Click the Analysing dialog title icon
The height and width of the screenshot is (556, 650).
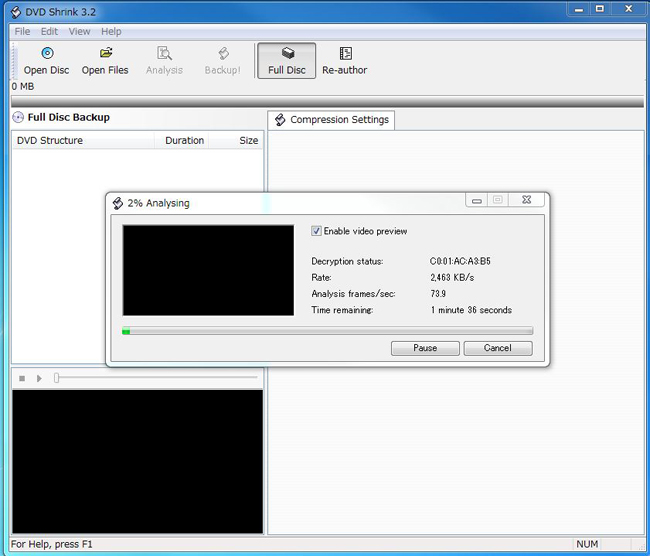point(118,203)
